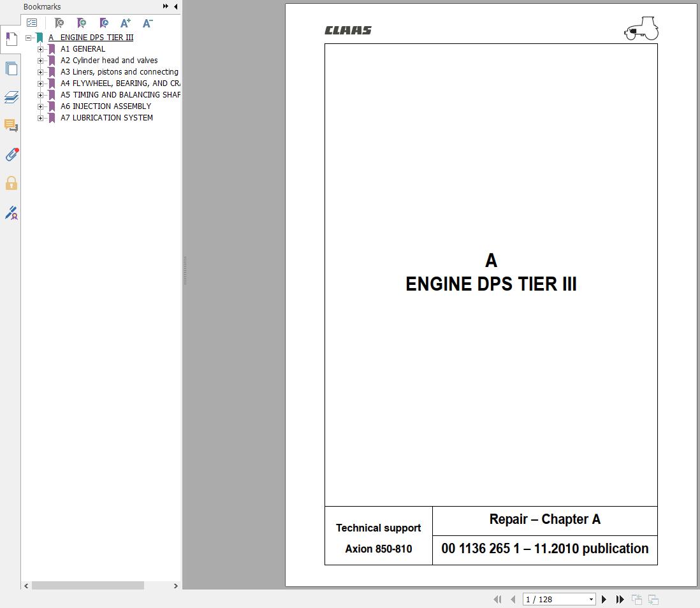Click the Repair – Chapter A text
Screen dimensions: 700x608
pos(544,519)
